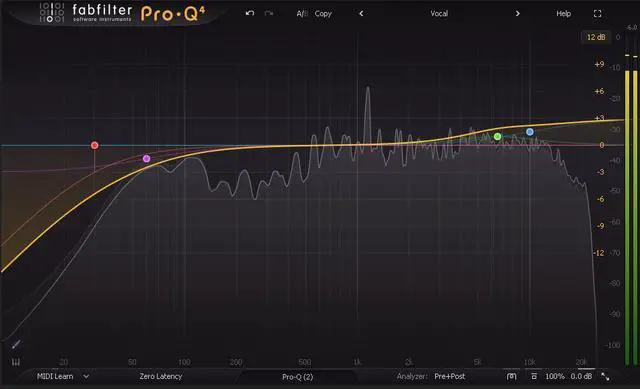Open the 12 dB display range selector

[x=596, y=37]
